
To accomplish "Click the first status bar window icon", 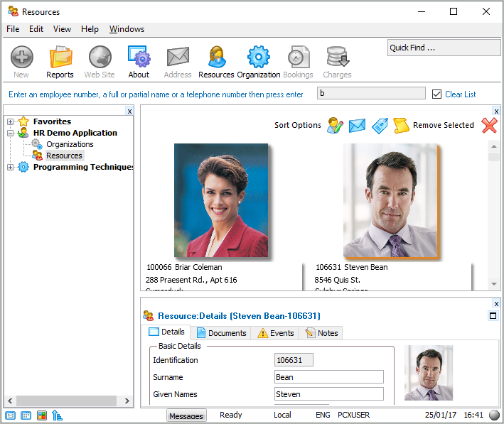I will click(10, 415).
